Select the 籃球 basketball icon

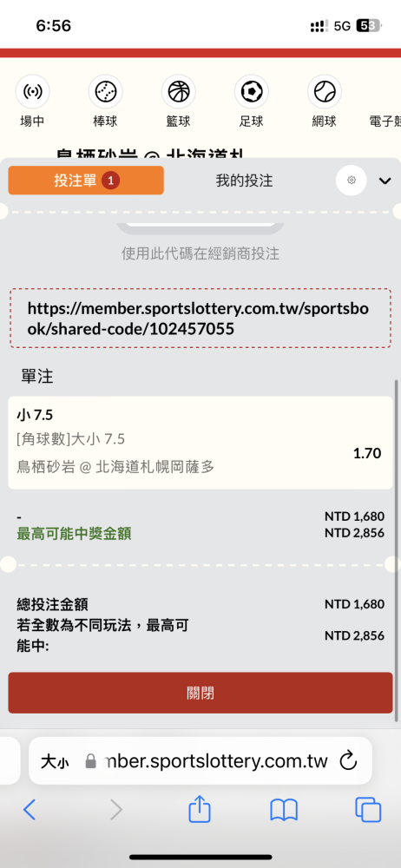pyautogui.click(x=178, y=91)
